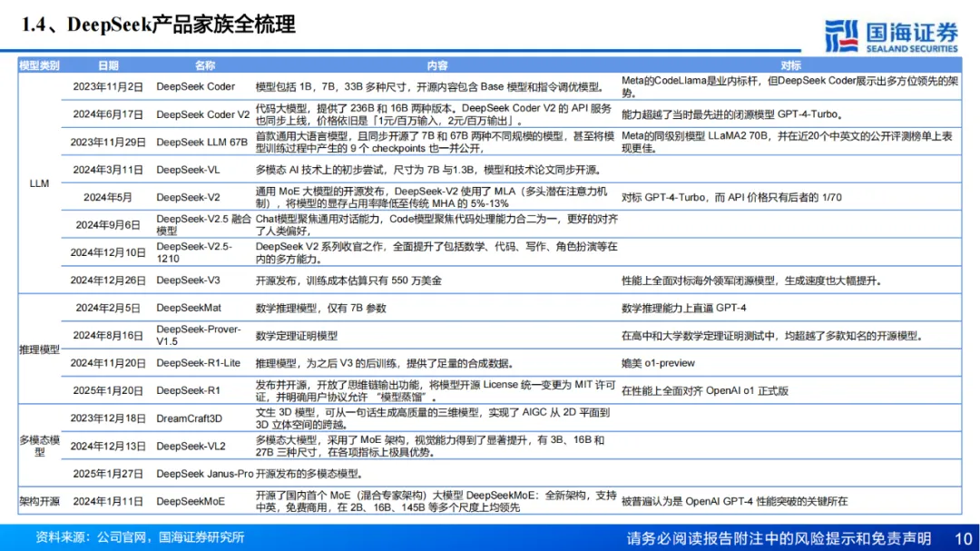Click the text '开源发布，训练成本估算只有 550 万美金'
This screenshot has width=980, height=551.
point(348,280)
